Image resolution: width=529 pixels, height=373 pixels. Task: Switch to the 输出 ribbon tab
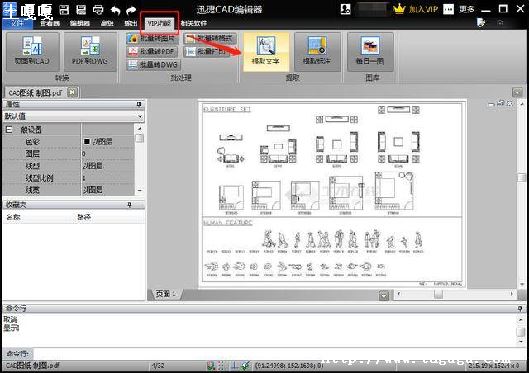coord(130,23)
